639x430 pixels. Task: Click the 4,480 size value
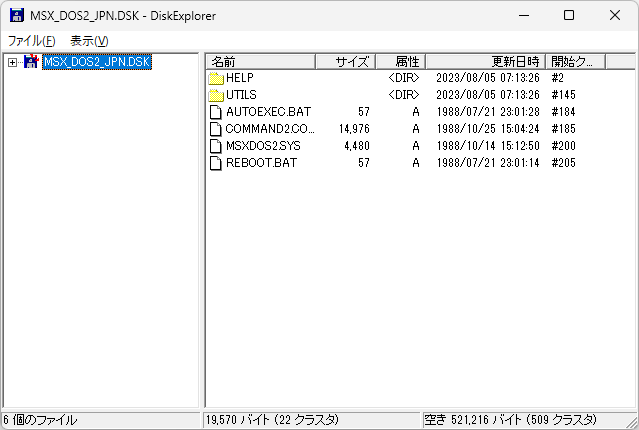pos(357,146)
